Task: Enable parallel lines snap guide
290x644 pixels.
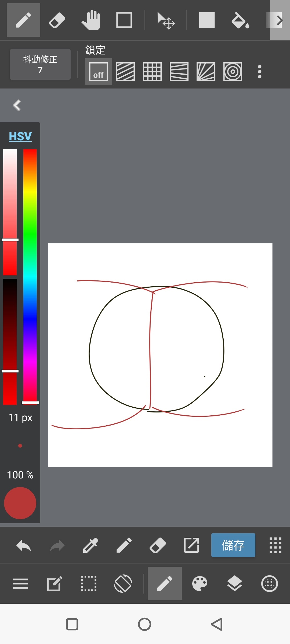Action: 125,72
